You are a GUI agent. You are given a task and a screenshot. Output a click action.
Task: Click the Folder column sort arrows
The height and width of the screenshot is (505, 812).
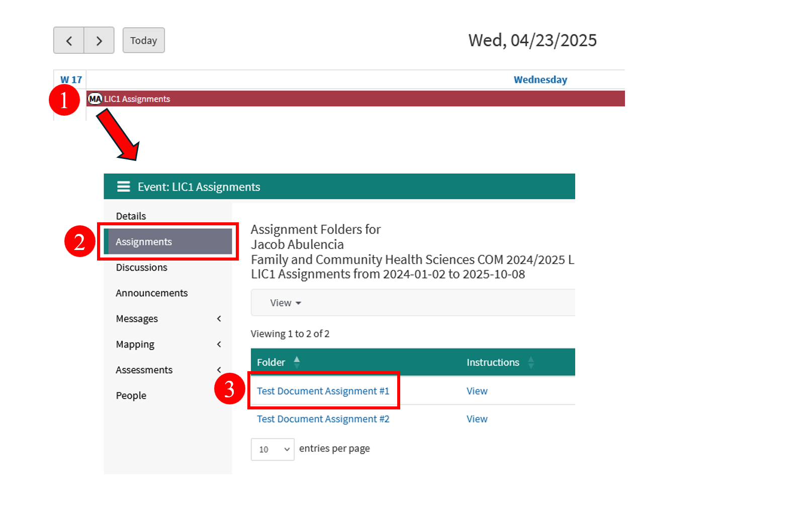(x=297, y=362)
